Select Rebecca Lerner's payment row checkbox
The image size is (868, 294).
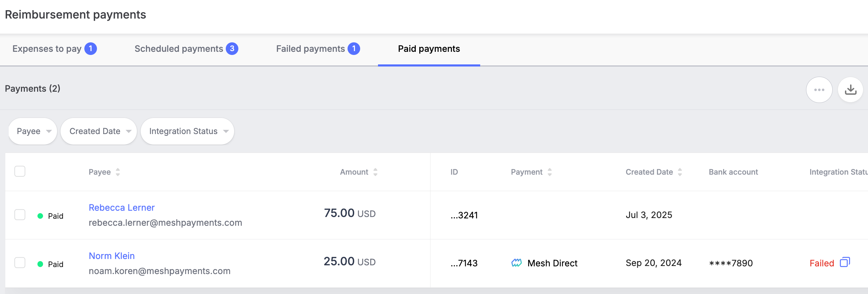[x=20, y=215]
